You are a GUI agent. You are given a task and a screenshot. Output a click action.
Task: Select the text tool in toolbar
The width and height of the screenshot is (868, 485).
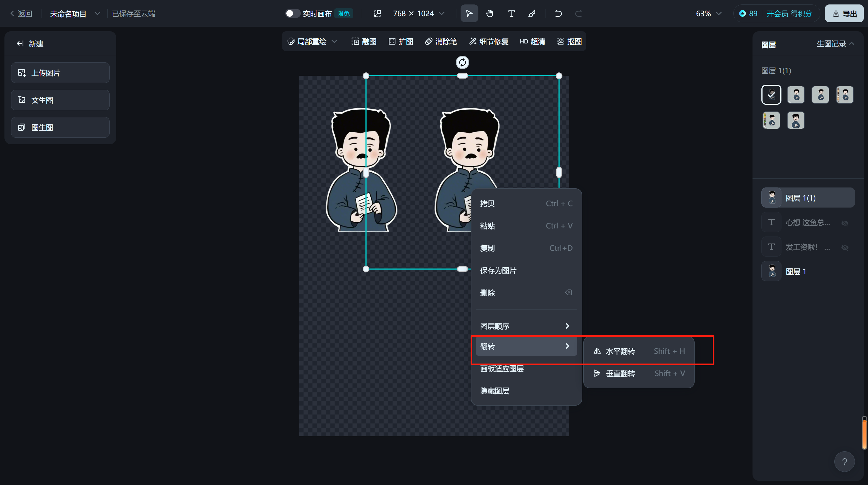click(511, 13)
